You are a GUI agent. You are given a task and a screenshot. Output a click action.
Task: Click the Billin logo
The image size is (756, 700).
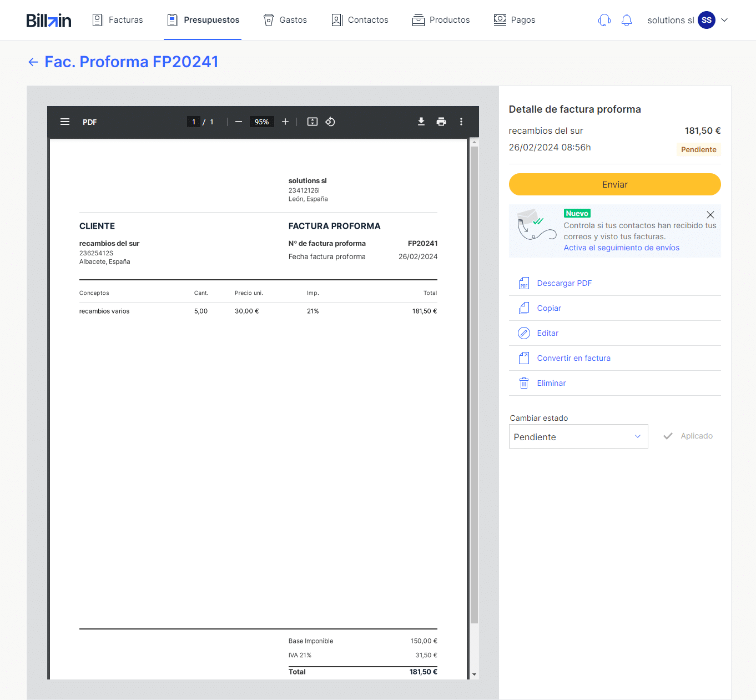point(49,21)
